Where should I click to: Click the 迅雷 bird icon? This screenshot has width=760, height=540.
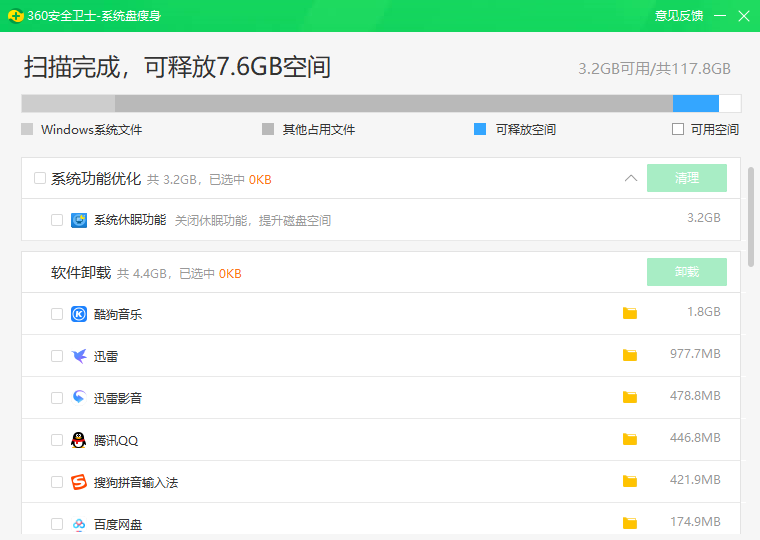pyautogui.click(x=79, y=356)
